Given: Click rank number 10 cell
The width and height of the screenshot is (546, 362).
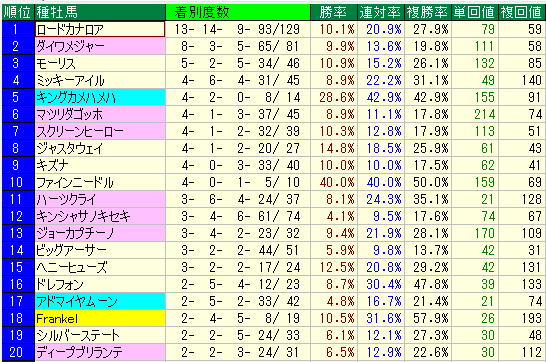Looking at the screenshot, I should tap(17, 182).
